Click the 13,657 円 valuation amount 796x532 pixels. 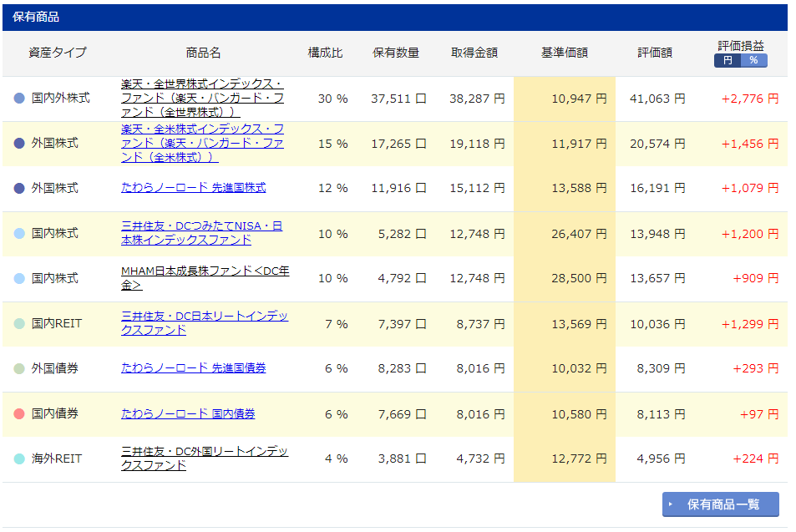click(x=658, y=278)
